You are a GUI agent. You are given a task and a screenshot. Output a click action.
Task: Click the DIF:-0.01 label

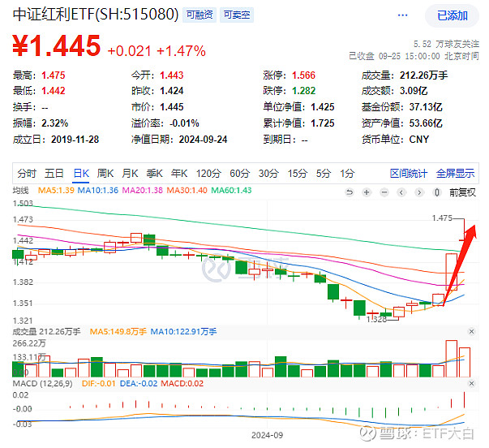pyautogui.click(x=99, y=383)
